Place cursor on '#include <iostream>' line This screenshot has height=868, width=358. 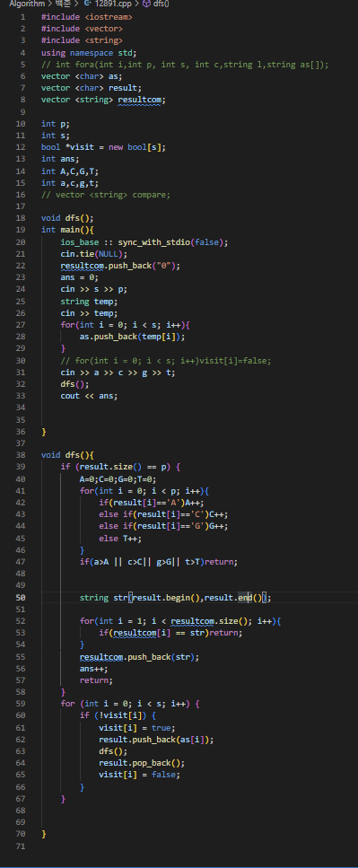coord(87,17)
